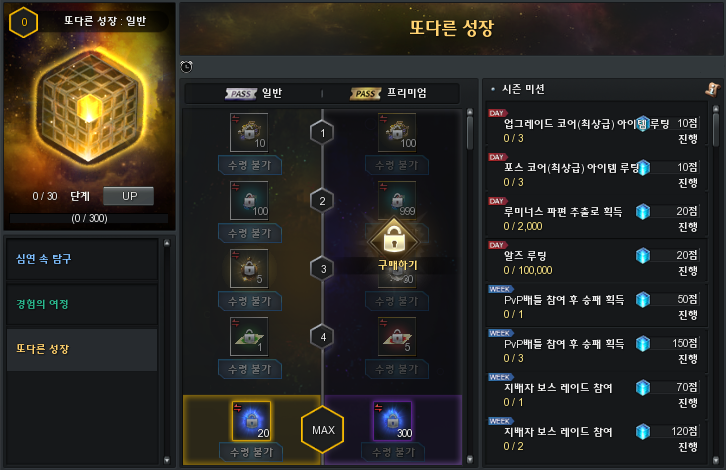Select the level 4 일반 reward item
This screenshot has width=726, height=470.
point(249,337)
